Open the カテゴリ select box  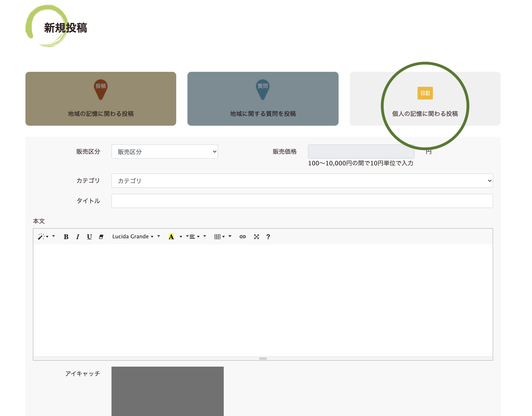(x=302, y=181)
